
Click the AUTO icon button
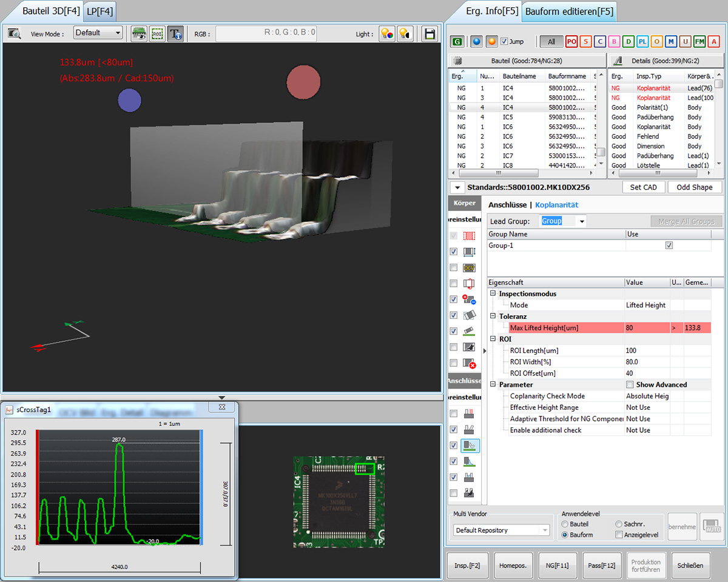pos(712,527)
